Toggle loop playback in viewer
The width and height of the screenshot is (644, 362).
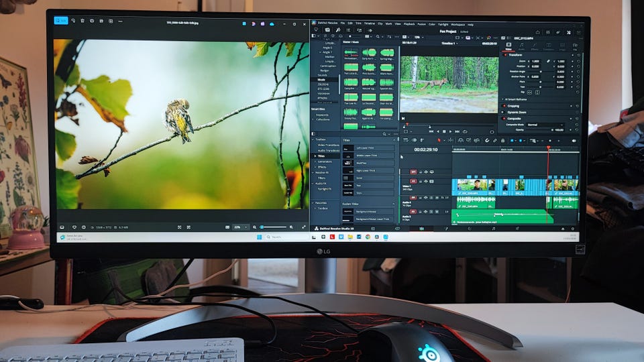tap(465, 131)
